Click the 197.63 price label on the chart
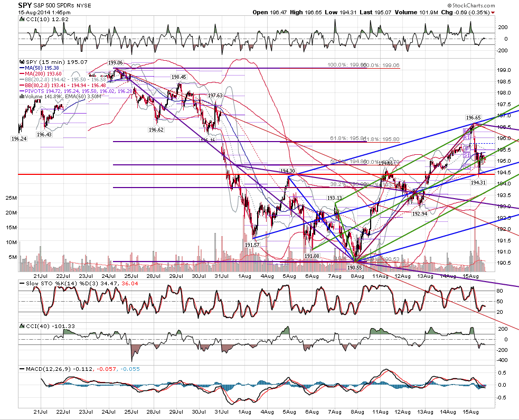This screenshot has width=519, height=420. pyautogui.click(x=215, y=96)
